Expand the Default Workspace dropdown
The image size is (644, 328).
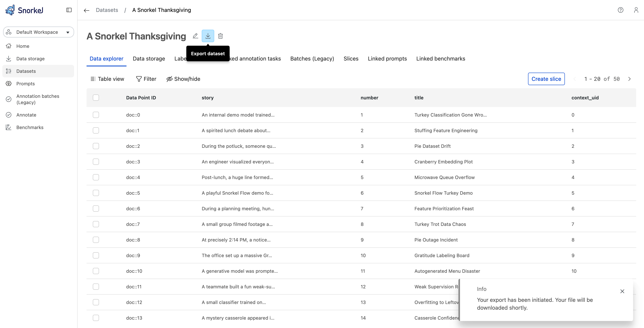pos(39,32)
